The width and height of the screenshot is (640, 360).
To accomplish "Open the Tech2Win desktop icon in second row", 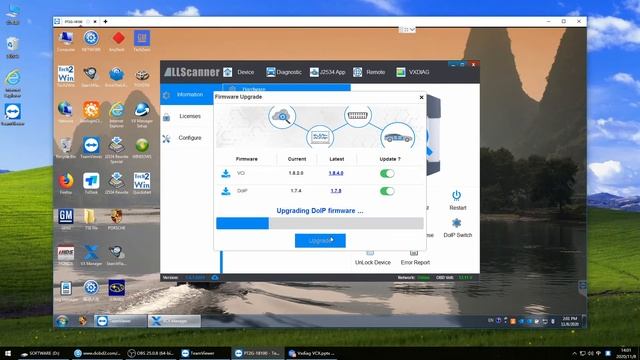I will coord(66,76).
